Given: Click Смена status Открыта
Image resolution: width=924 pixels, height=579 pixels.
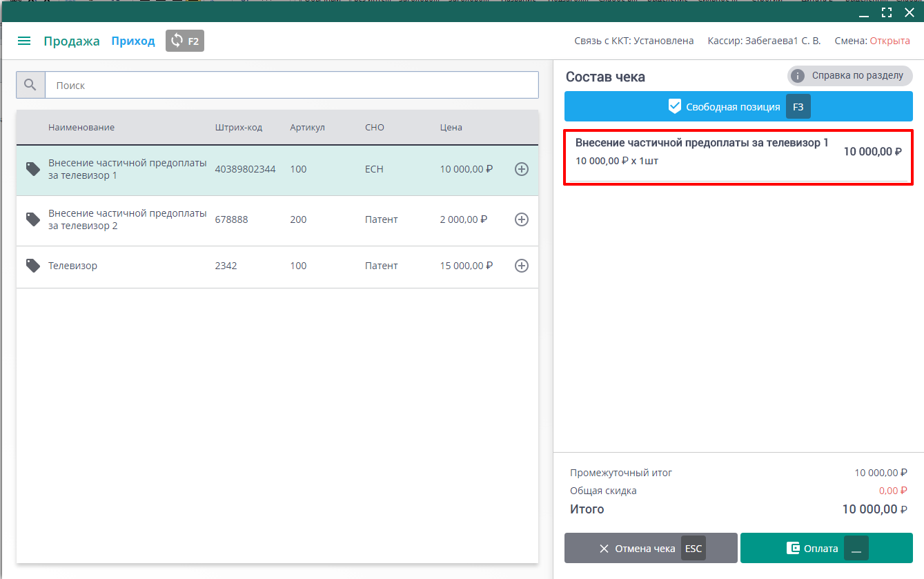Looking at the screenshot, I should (x=889, y=41).
